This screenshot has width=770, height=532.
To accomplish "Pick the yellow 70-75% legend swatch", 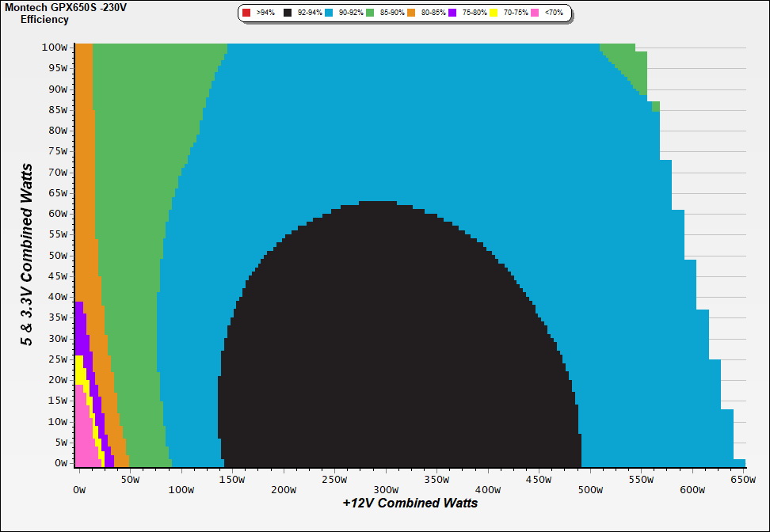I will coord(494,13).
